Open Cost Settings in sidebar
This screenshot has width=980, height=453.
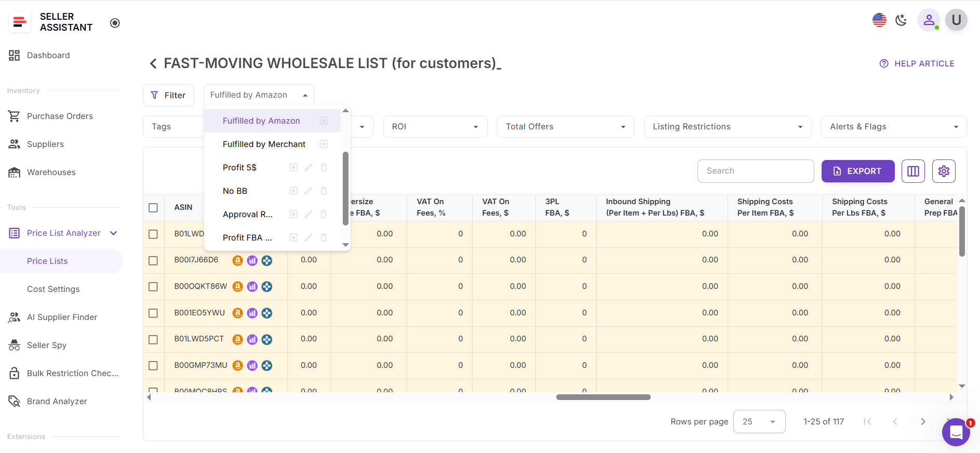[x=53, y=289]
